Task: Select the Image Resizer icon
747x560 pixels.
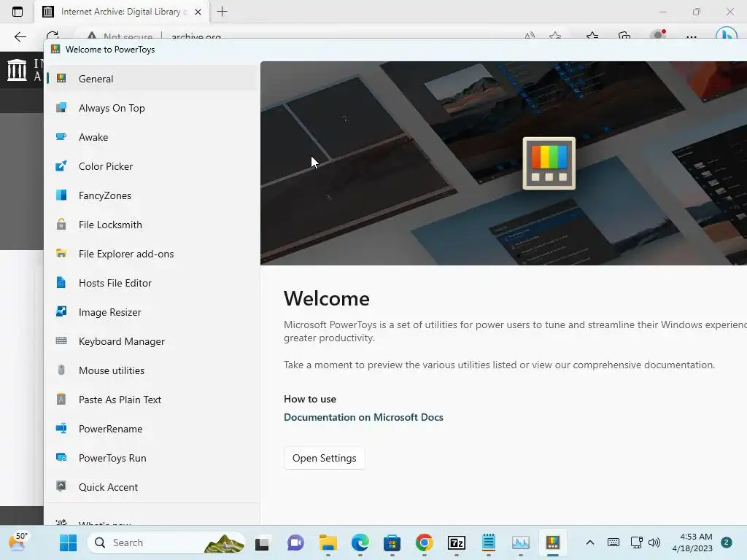Action: click(x=61, y=312)
